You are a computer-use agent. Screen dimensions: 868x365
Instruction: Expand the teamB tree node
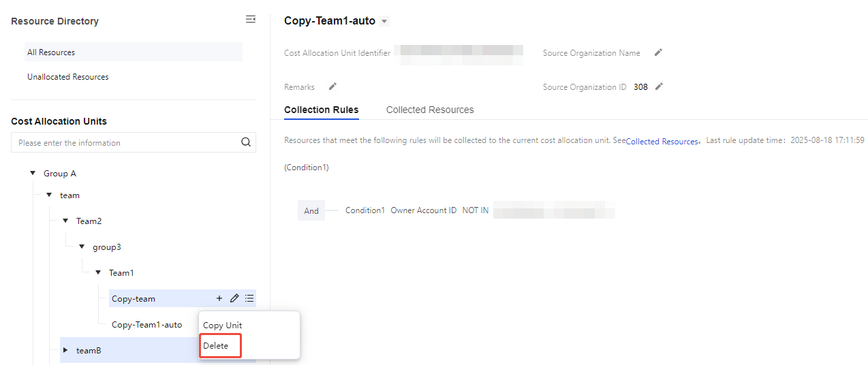[65, 351]
